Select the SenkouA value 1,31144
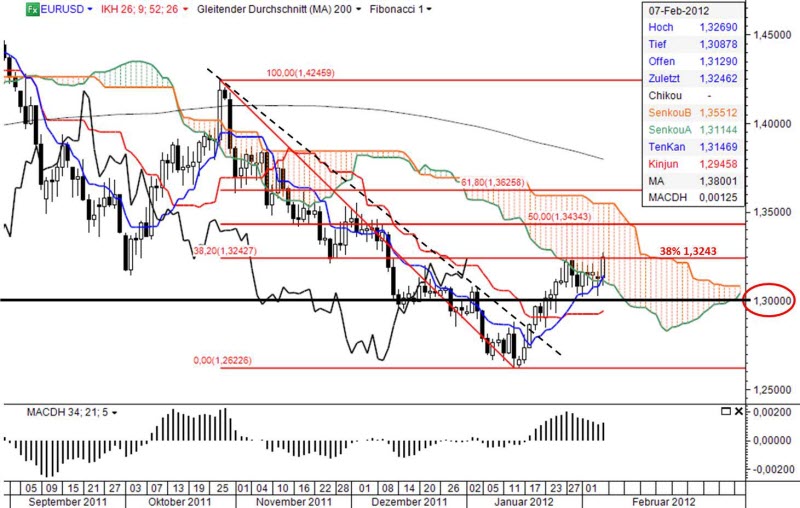800x508 pixels. pos(718,130)
